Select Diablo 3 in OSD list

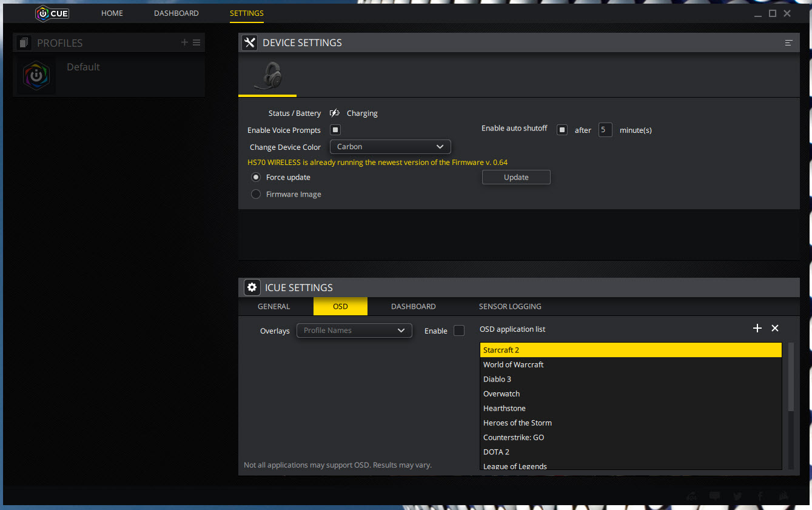click(631, 379)
